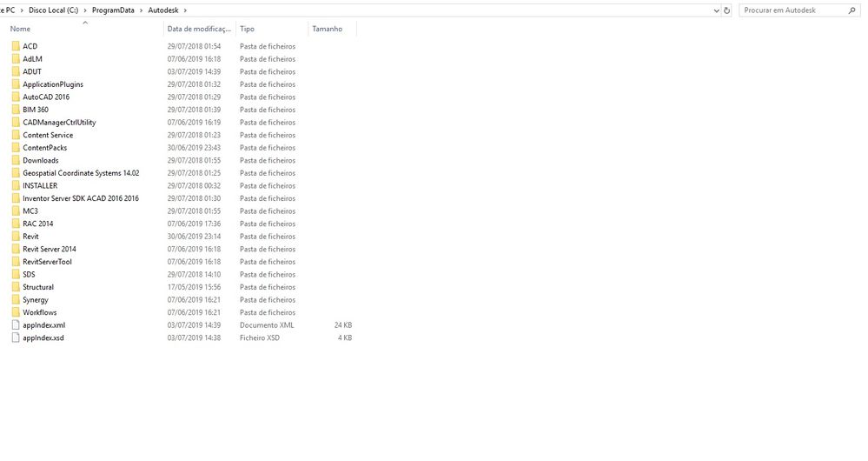Click the AutoCAD 2016 folder icon
The width and height of the screenshot is (868, 461).
pyautogui.click(x=16, y=97)
